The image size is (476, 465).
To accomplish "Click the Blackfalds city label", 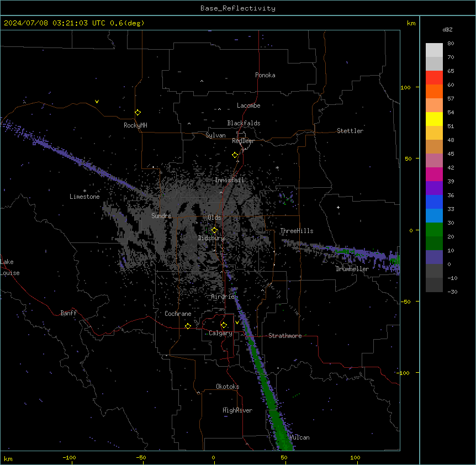I will 244,123.
